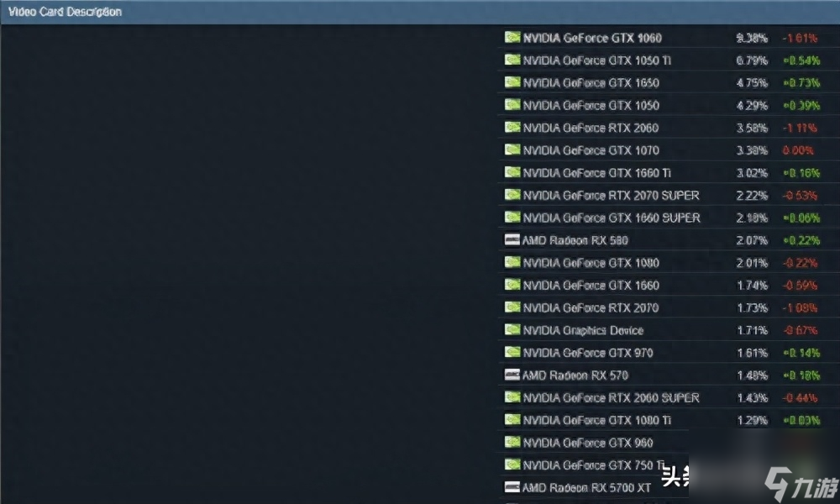This screenshot has width=840, height=504.
Task: Select the NVIDIA GeForce GTX 1660 SUPER label
Action: (x=612, y=218)
